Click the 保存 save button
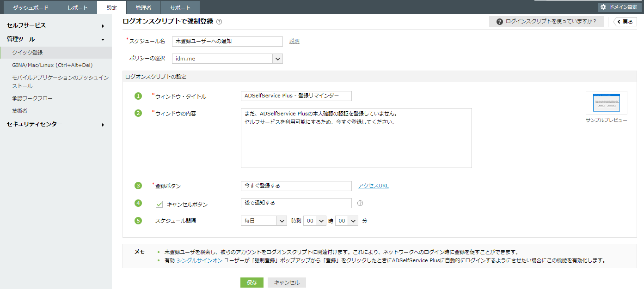Image resolution: width=644 pixels, height=289 pixels. pos(251,283)
